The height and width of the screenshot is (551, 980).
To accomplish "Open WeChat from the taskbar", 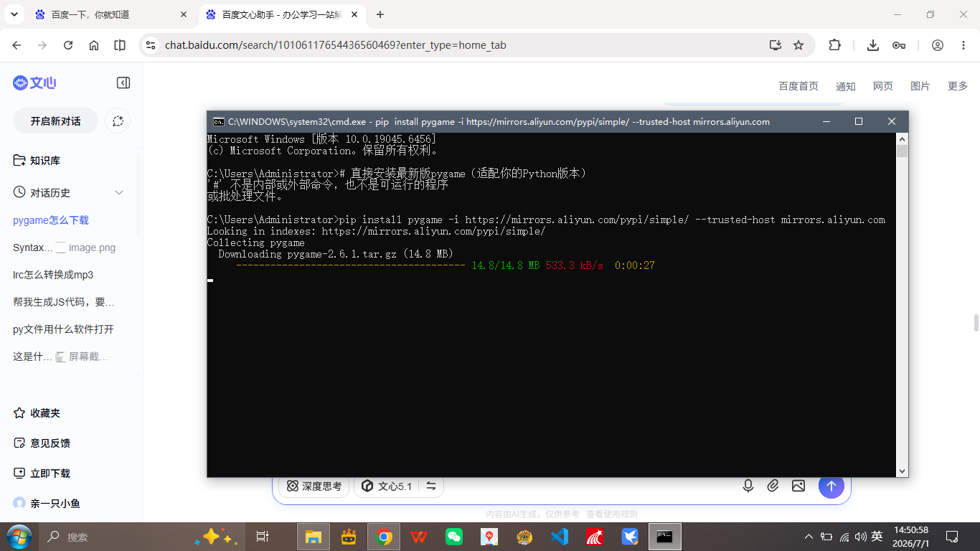I will point(454,537).
